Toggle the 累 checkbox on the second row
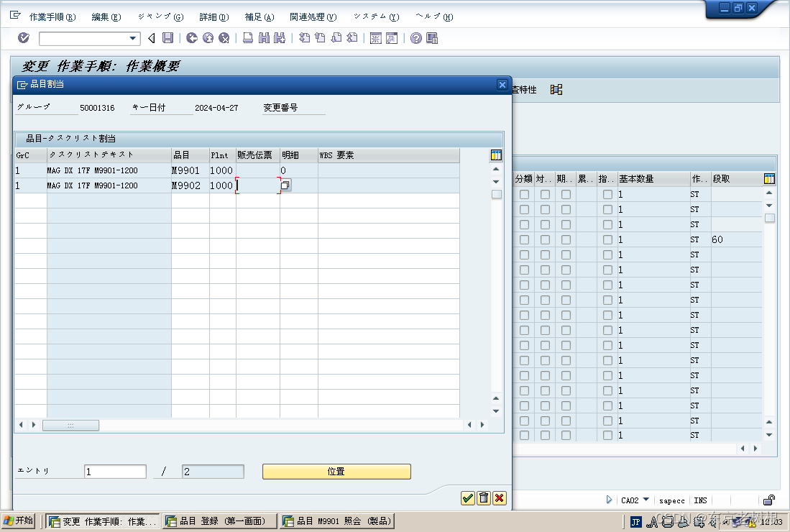Image resolution: width=790 pixels, height=532 pixels. 586,209
